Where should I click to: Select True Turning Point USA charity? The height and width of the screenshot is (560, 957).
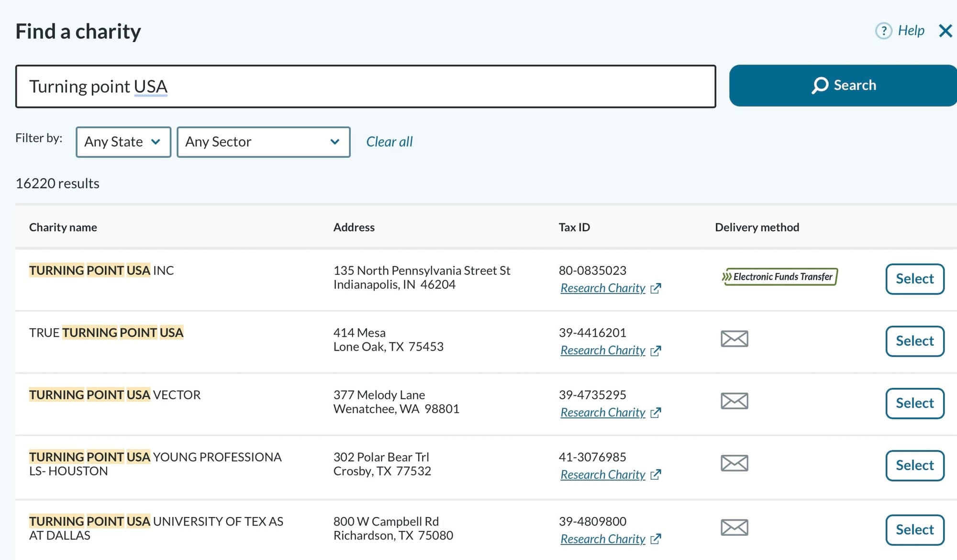coord(914,341)
